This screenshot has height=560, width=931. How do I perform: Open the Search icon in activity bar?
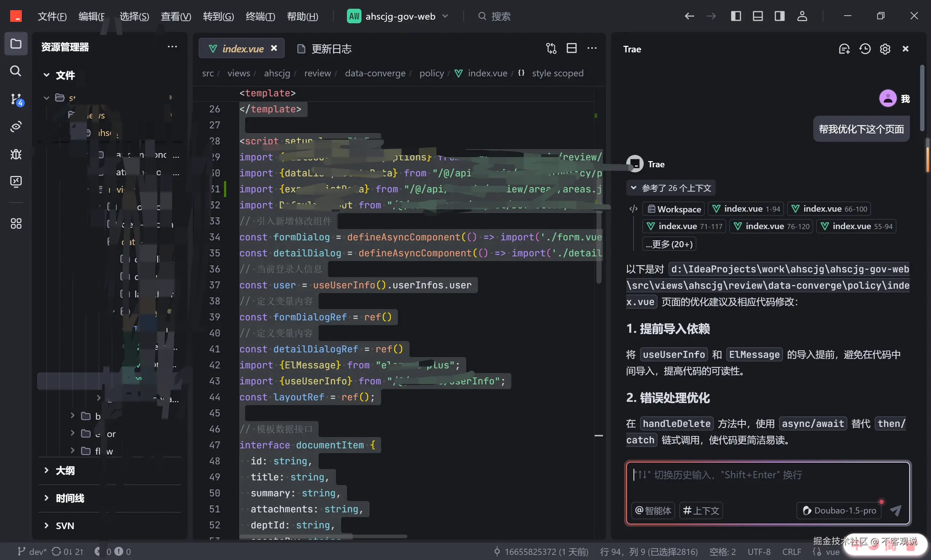pyautogui.click(x=16, y=71)
